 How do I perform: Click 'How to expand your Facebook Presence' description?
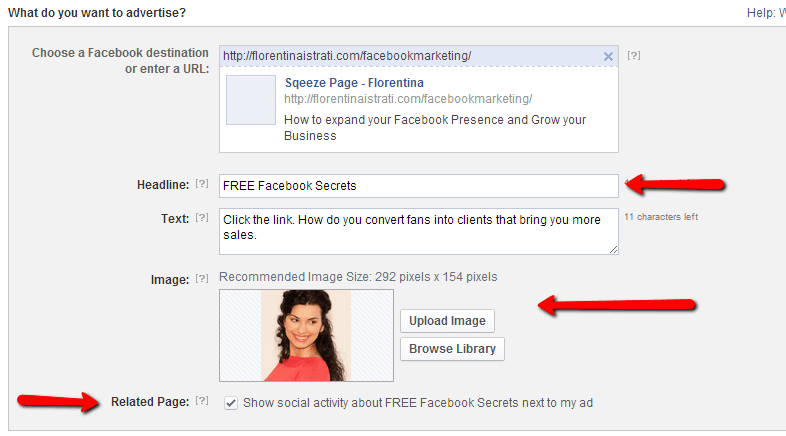pyautogui.click(x=435, y=128)
